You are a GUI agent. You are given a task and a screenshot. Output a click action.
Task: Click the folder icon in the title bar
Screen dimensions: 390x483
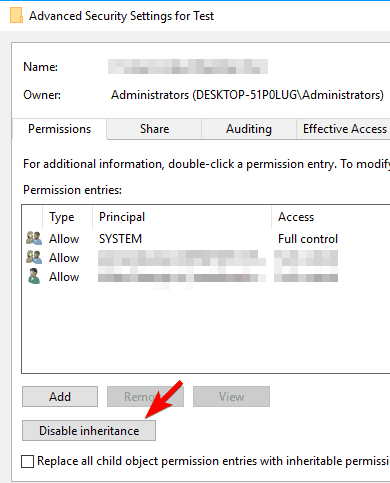[16, 16]
